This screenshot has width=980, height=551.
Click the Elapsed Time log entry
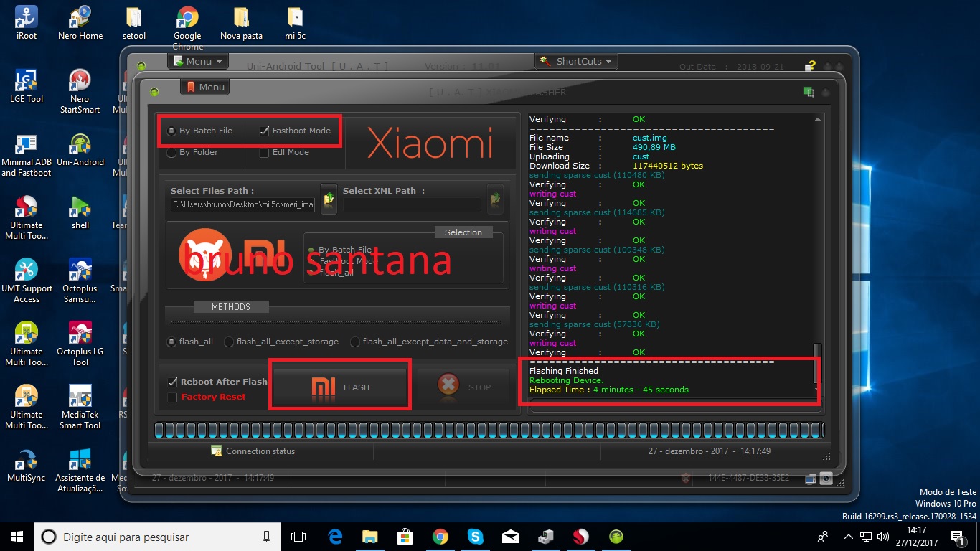609,390
